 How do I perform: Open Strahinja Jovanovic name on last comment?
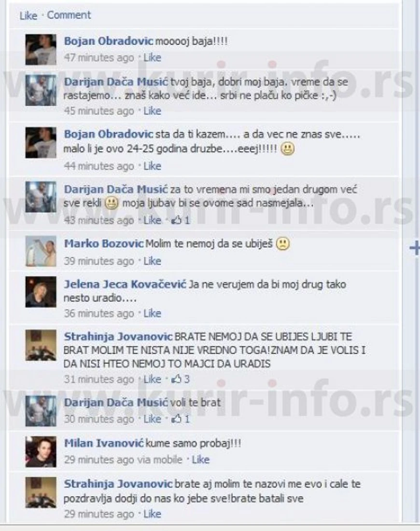click(x=118, y=484)
